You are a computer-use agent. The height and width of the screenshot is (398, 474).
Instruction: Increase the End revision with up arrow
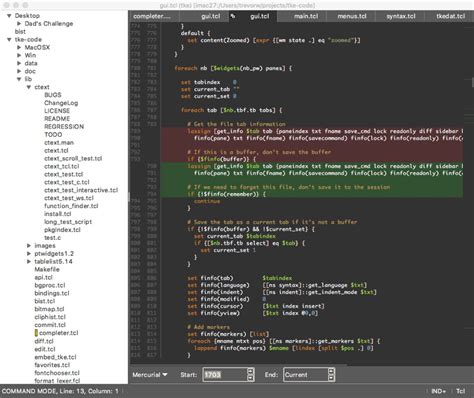[x=331, y=371]
